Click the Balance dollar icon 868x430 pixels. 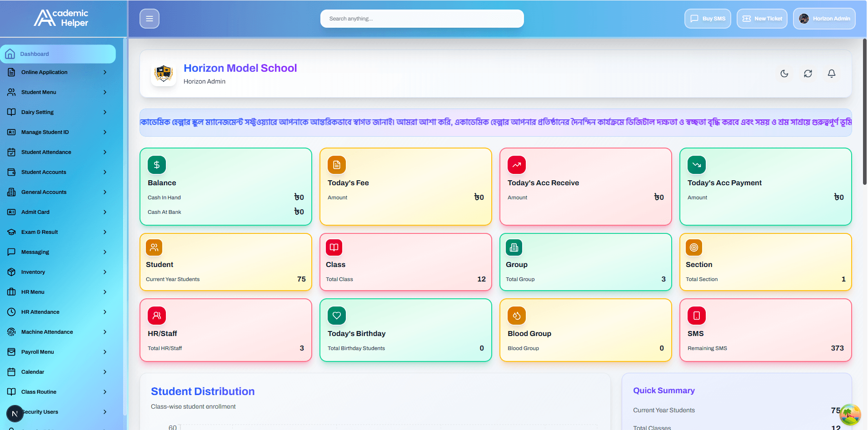point(157,165)
